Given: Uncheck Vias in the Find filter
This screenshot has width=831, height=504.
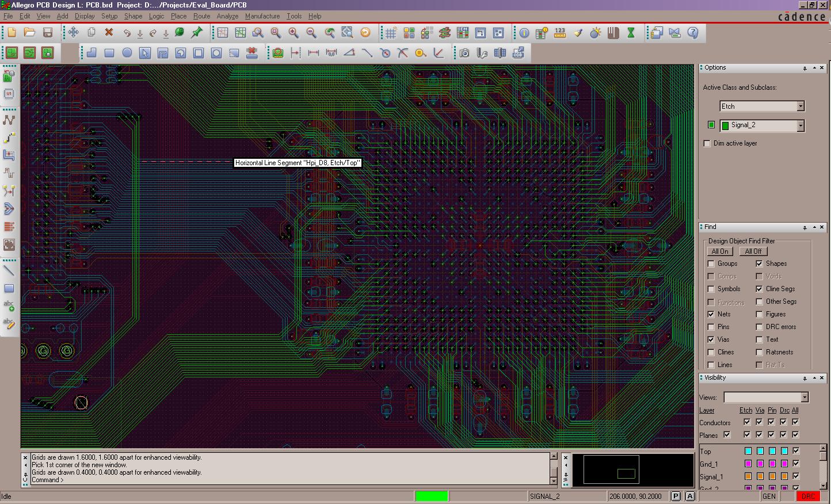Looking at the screenshot, I should [712, 339].
